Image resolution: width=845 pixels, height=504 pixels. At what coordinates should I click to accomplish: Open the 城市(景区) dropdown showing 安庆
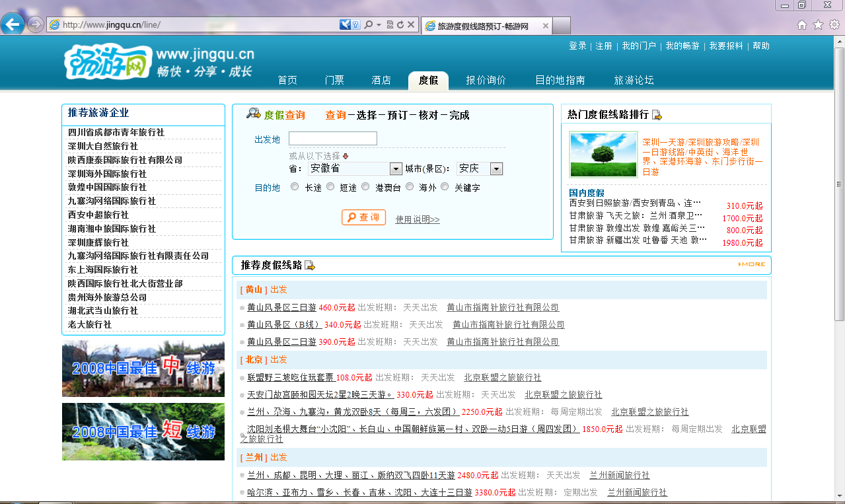tap(480, 168)
